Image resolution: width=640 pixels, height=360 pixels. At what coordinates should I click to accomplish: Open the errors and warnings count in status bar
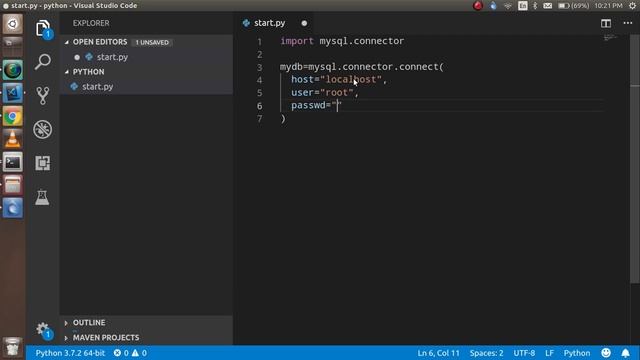click(x=130, y=353)
